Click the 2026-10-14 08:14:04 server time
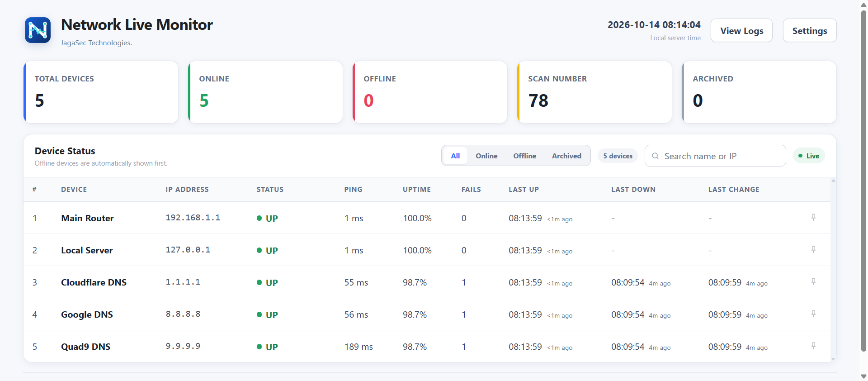 [x=654, y=25]
